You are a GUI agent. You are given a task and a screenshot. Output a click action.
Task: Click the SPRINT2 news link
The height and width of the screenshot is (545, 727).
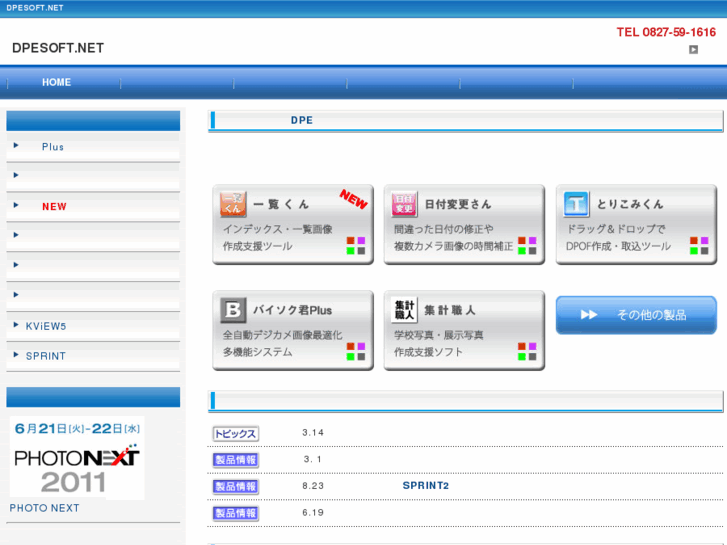point(426,486)
